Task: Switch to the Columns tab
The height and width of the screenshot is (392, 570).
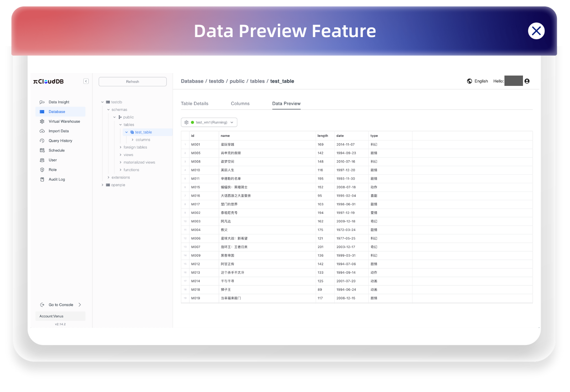Action: [x=240, y=104]
